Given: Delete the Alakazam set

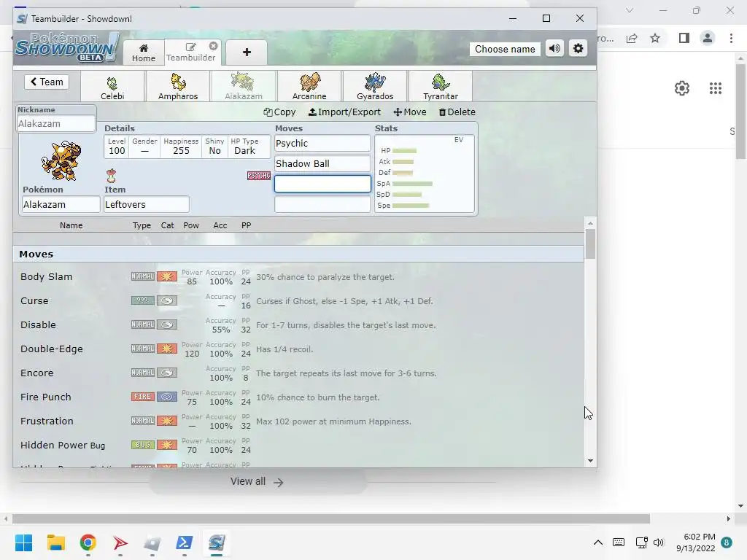Looking at the screenshot, I should [457, 112].
